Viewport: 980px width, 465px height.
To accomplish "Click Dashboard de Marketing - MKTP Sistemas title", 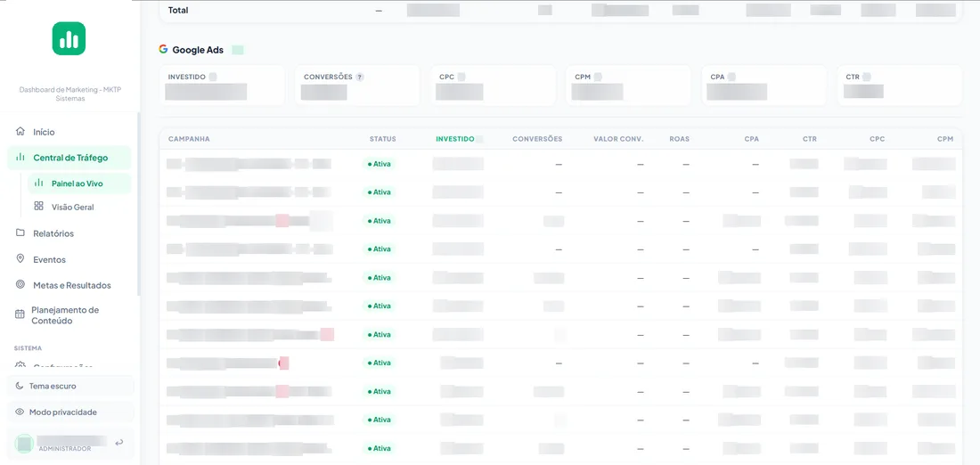I will click(x=70, y=94).
